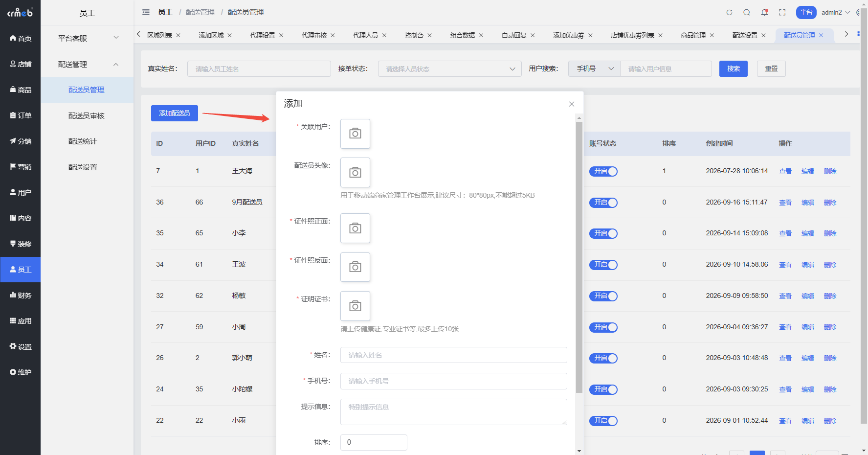Upload 证件照正面 via camera icon box
This screenshot has height=455, width=868.
tap(355, 228)
